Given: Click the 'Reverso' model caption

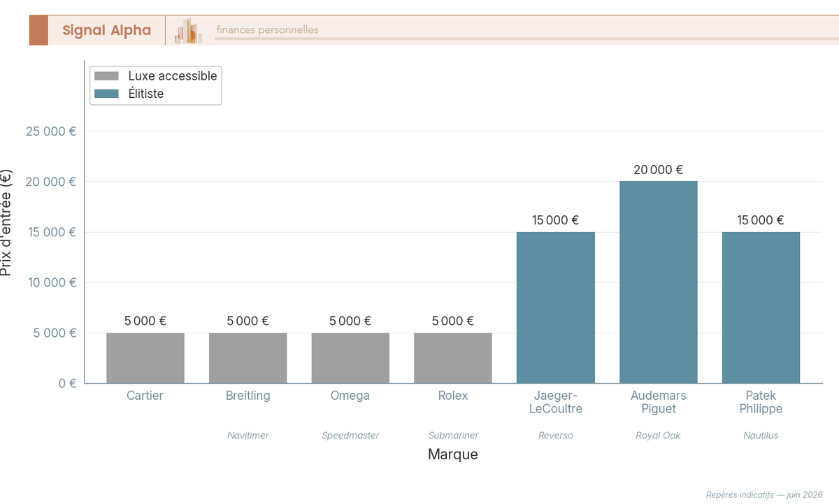Looking at the screenshot, I should (556, 435).
